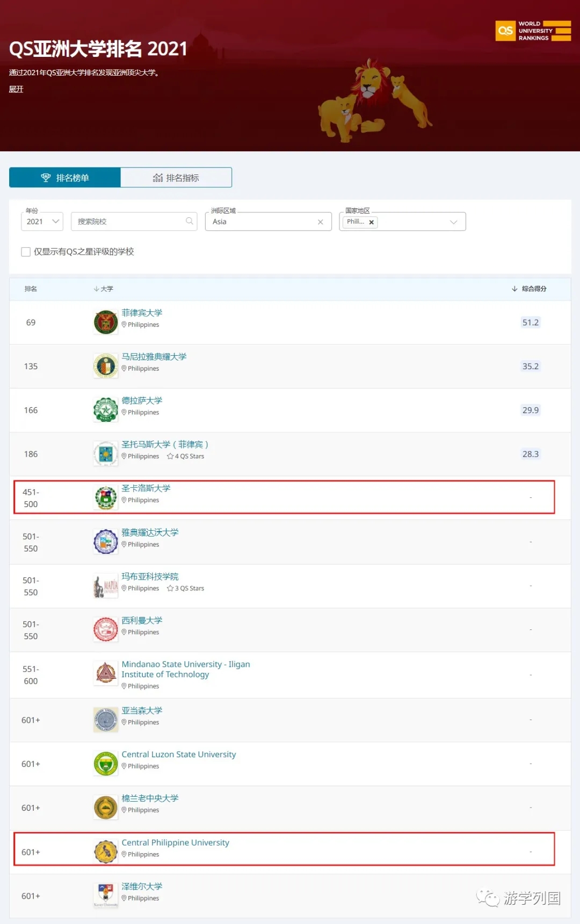Click 圣托马斯大学 crest logo
Image resolution: width=580 pixels, height=924 pixels.
(106, 454)
